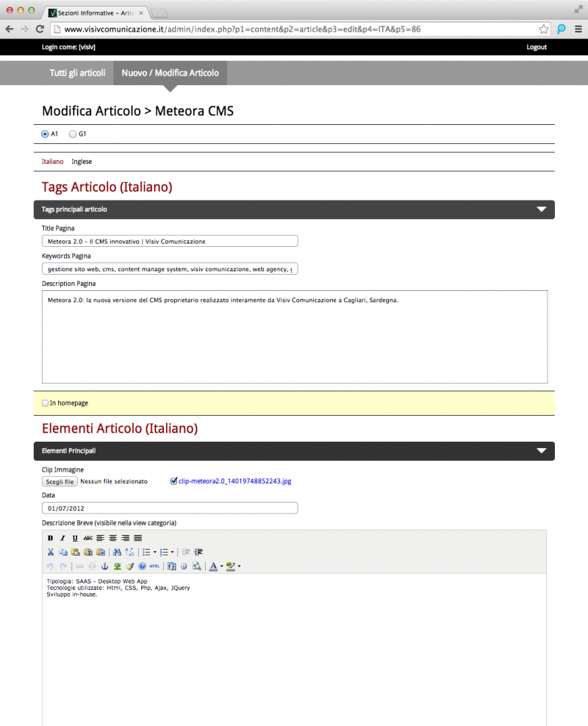Open a new browser tab

pyautogui.click(x=158, y=13)
